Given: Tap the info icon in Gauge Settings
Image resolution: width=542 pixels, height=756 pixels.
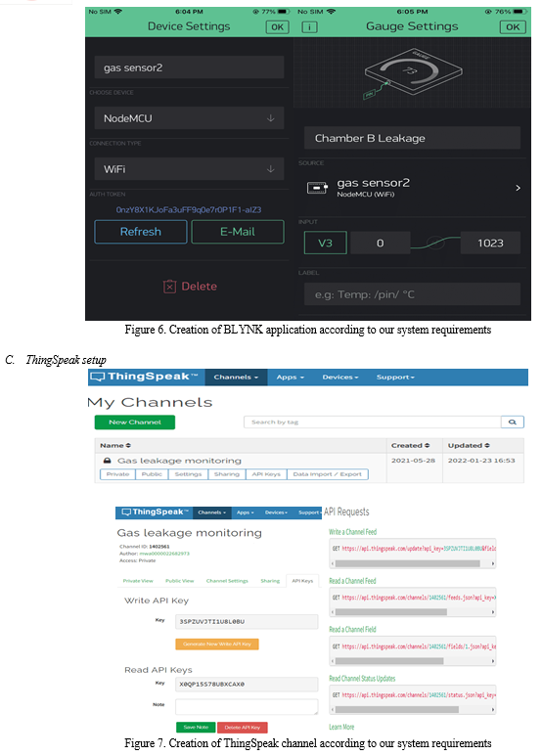Looking at the screenshot, I should (x=309, y=27).
